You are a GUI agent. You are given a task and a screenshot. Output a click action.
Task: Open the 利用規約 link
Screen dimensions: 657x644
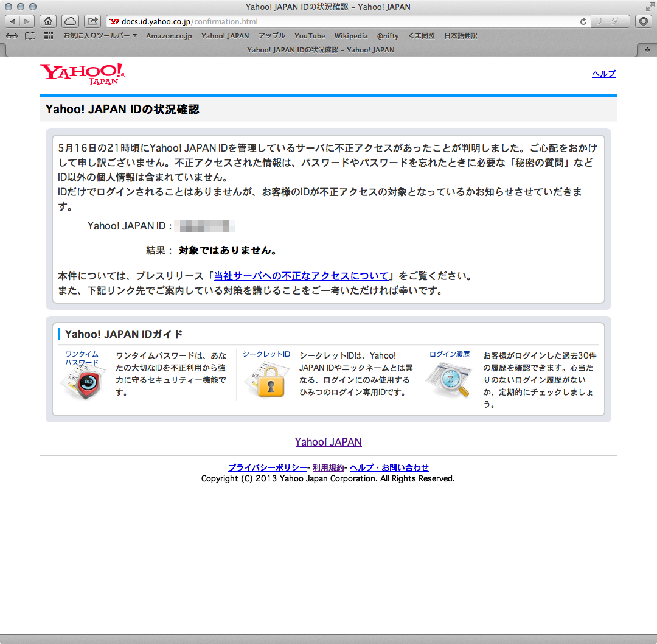tap(328, 467)
